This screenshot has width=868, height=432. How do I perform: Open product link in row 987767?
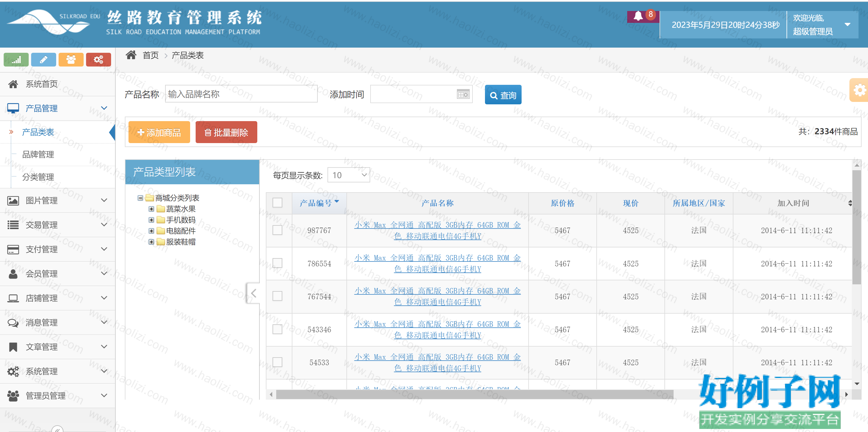click(x=437, y=231)
